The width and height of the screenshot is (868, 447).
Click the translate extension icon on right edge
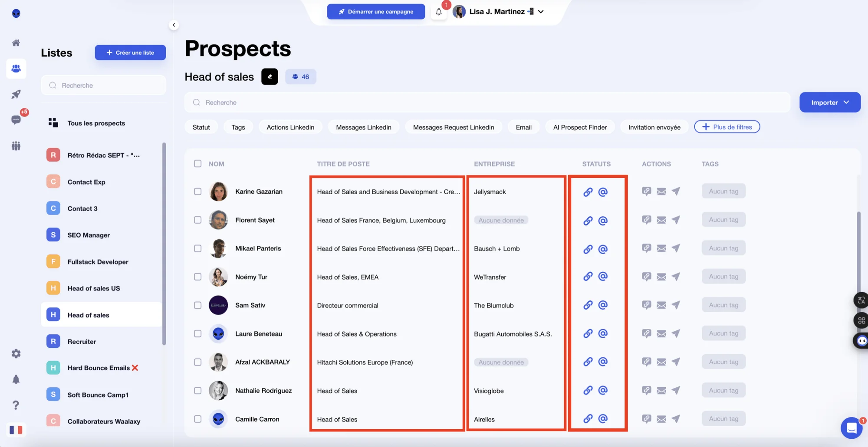pos(861,300)
